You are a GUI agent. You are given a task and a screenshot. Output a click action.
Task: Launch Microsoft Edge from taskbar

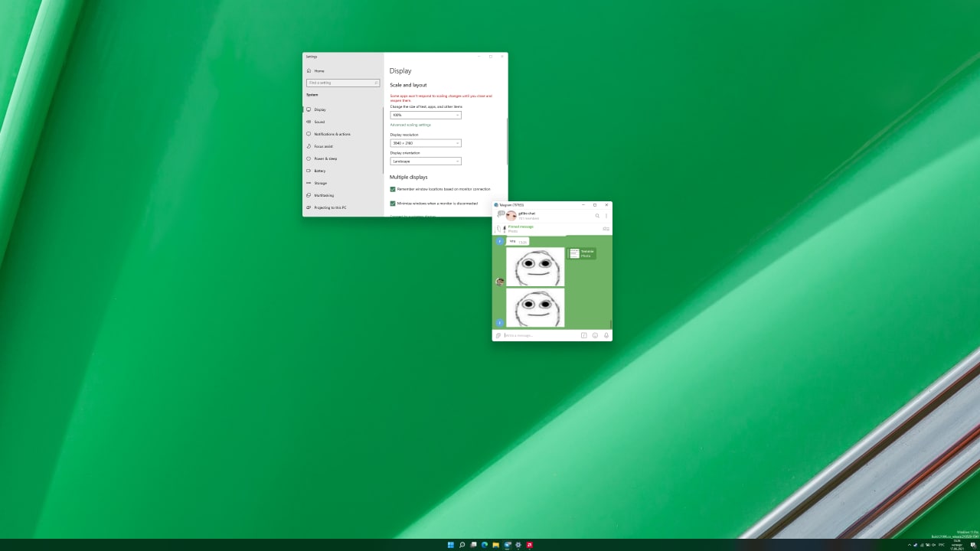tap(485, 545)
